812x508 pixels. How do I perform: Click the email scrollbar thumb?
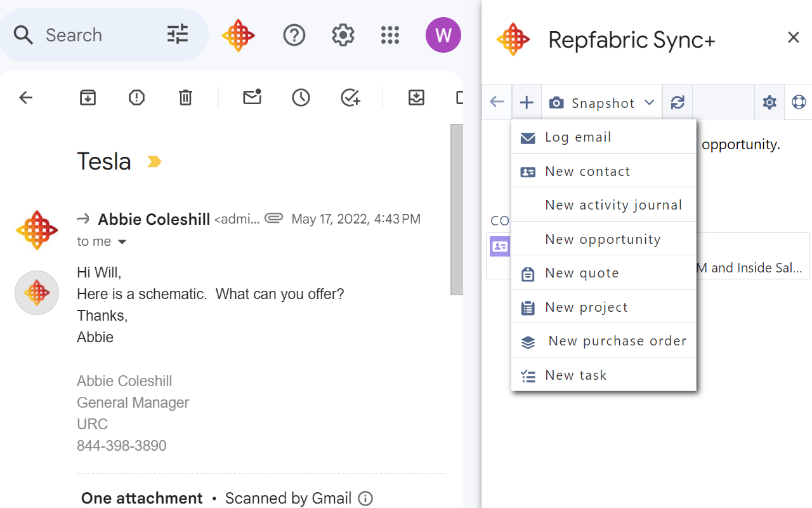point(457,210)
